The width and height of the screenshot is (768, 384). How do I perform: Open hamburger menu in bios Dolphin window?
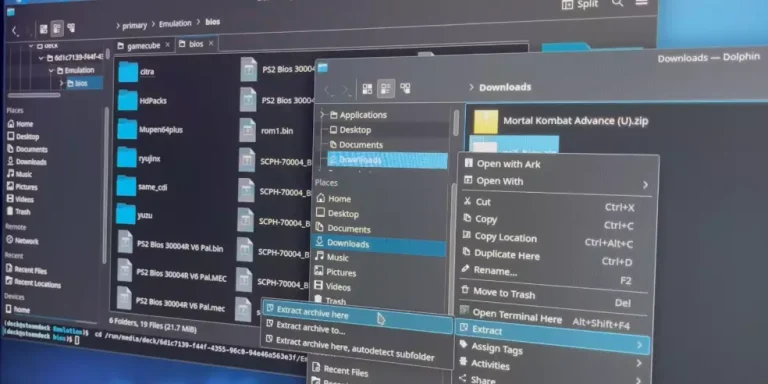pyautogui.click(x=642, y=3)
